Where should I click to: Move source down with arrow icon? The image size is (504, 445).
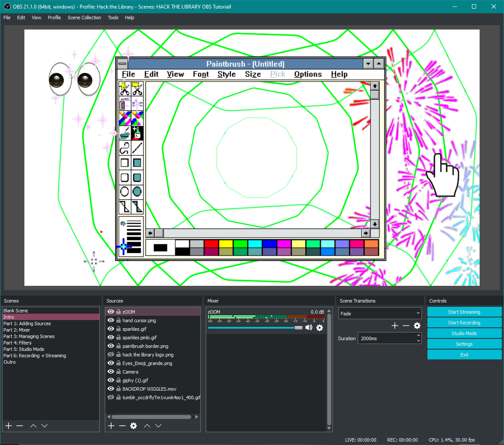158,426
